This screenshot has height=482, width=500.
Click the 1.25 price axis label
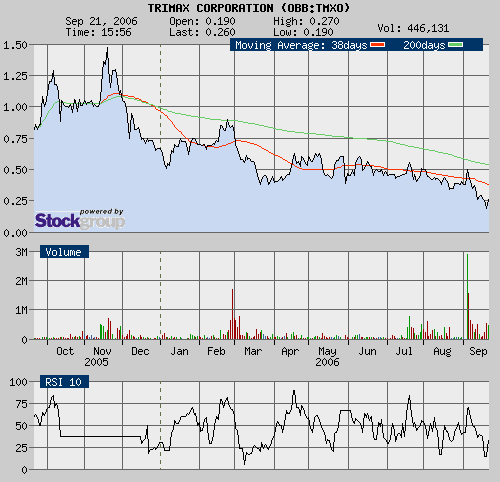point(15,76)
